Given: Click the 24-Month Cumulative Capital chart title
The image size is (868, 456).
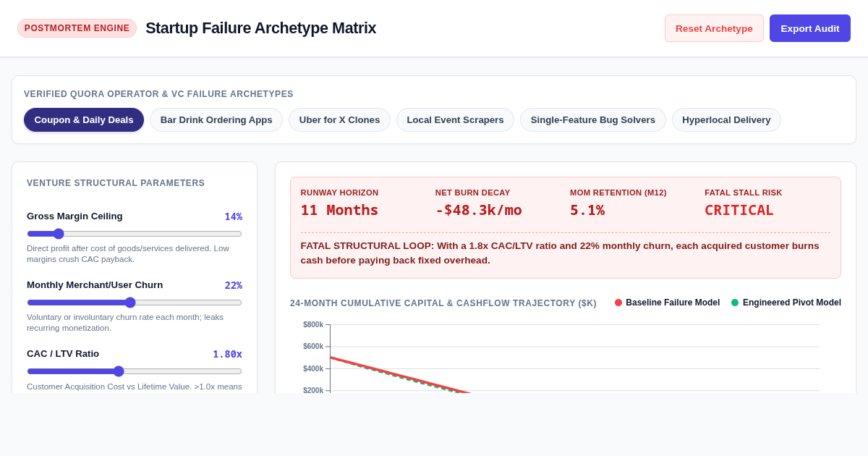Looking at the screenshot, I should [x=443, y=303].
